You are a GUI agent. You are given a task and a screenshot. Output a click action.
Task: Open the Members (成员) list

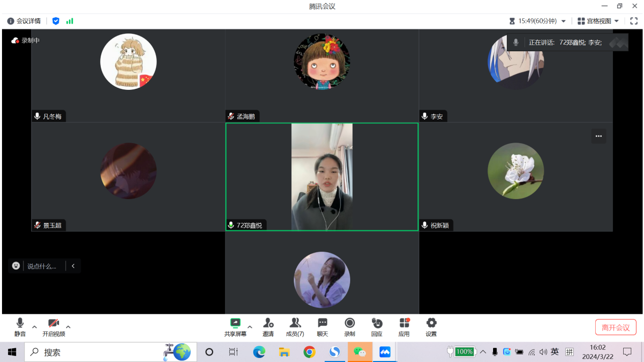tap(295, 323)
